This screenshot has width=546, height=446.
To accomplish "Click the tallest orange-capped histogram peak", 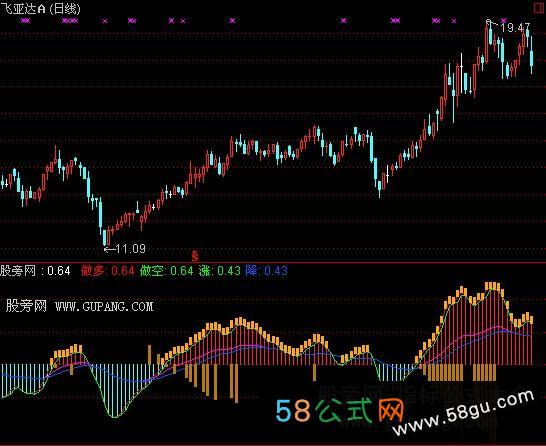I will point(492,286).
